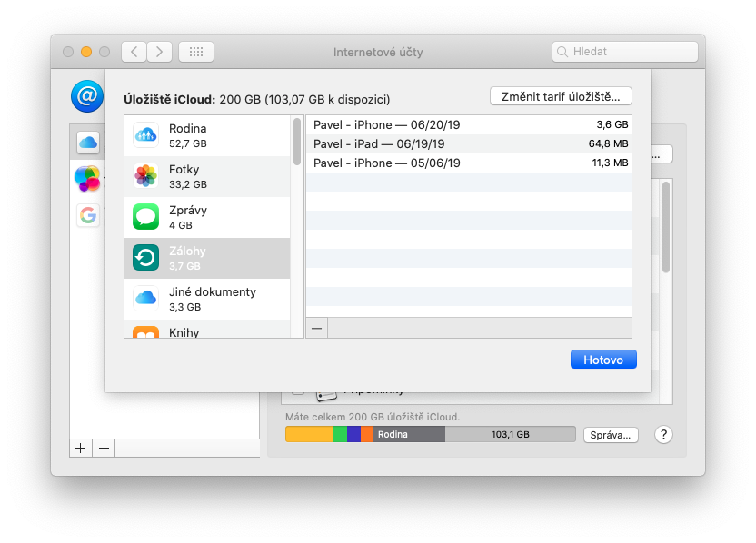756x543 pixels.
Task: Go back with the left arrow
Action: click(x=134, y=52)
